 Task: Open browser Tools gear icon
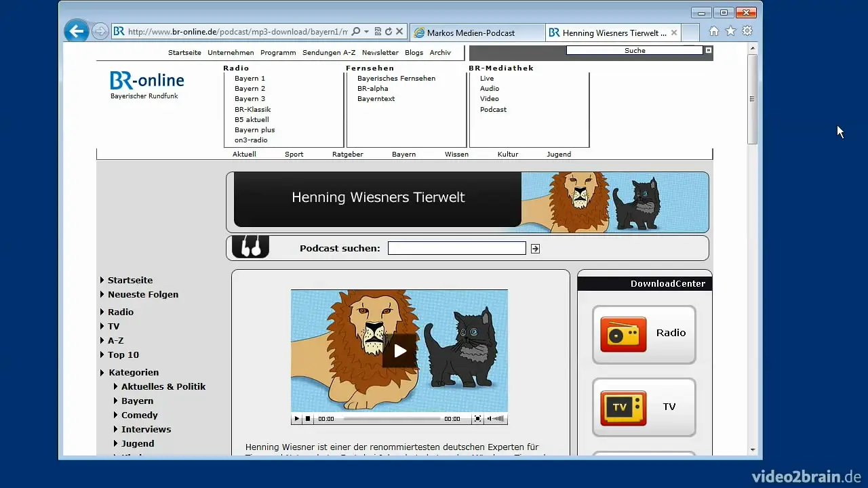tap(747, 31)
